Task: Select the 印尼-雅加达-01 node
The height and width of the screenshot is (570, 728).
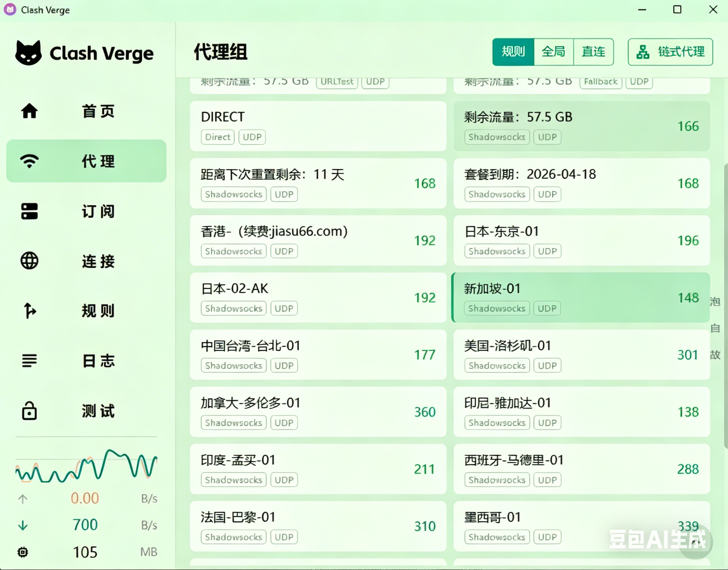Action: 581,411
